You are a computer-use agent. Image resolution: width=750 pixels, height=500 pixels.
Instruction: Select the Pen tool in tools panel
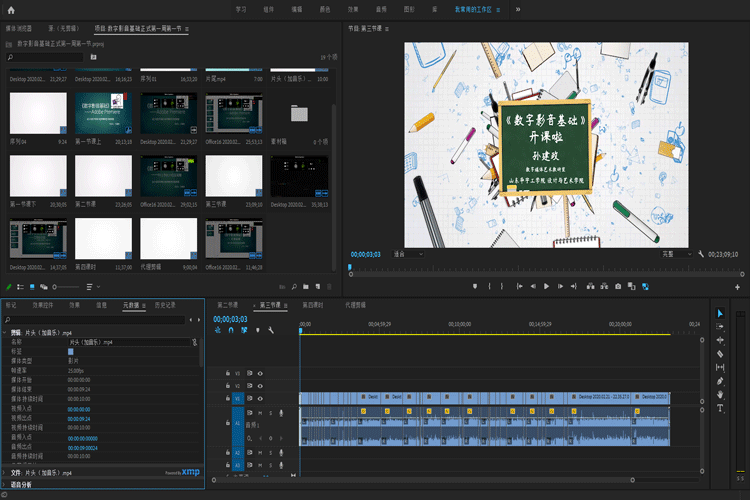pos(720,381)
